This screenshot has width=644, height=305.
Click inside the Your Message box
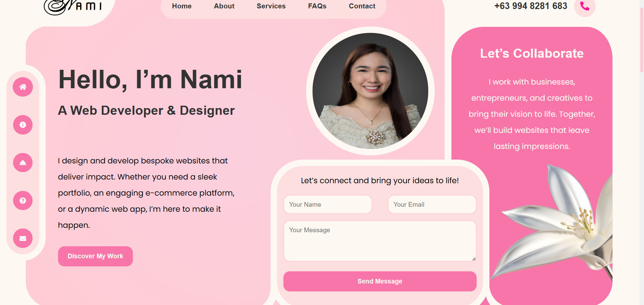[380, 241]
